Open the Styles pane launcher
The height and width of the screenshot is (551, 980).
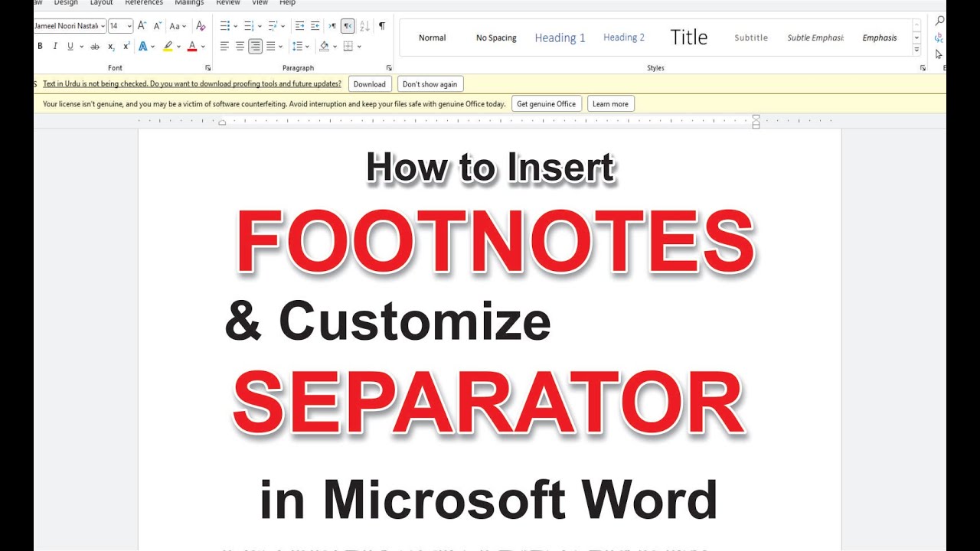[922, 68]
